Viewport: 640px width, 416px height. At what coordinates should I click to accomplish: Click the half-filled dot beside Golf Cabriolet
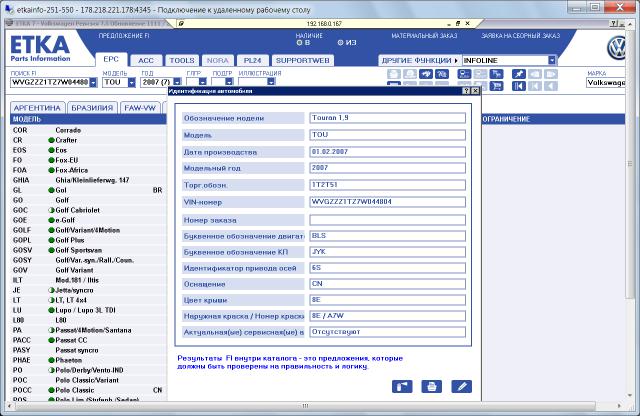[x=51, y=210]
